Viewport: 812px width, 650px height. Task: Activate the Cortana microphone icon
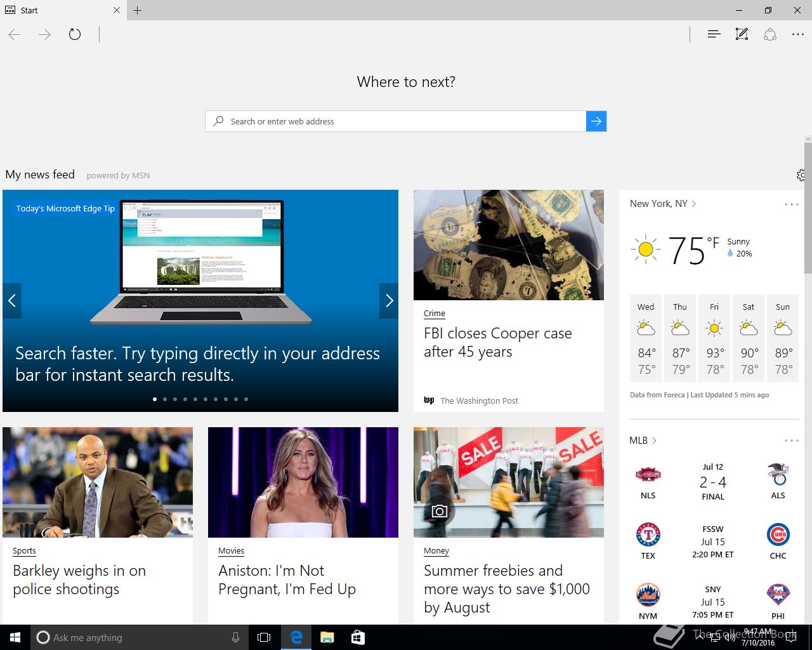pos(235,637)
